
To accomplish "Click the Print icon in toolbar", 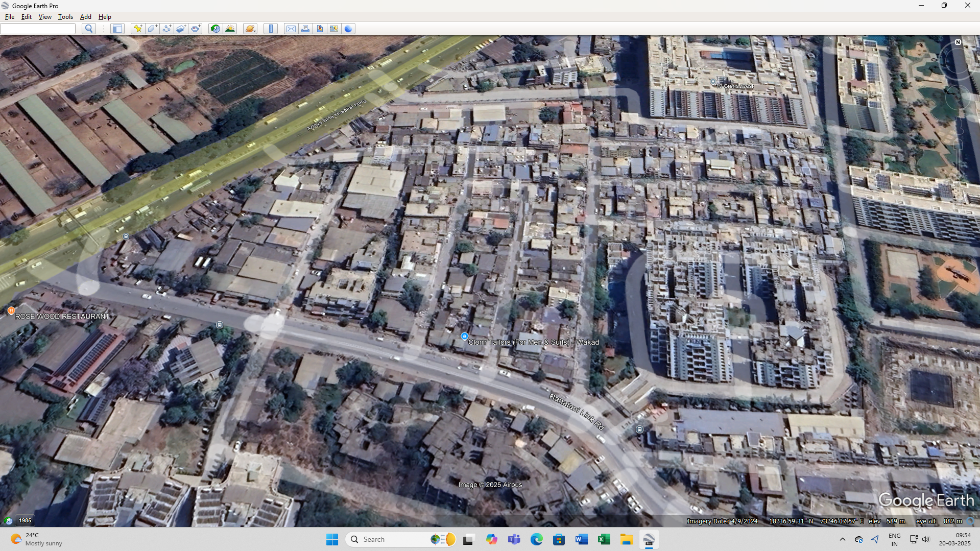I will 305,29.
